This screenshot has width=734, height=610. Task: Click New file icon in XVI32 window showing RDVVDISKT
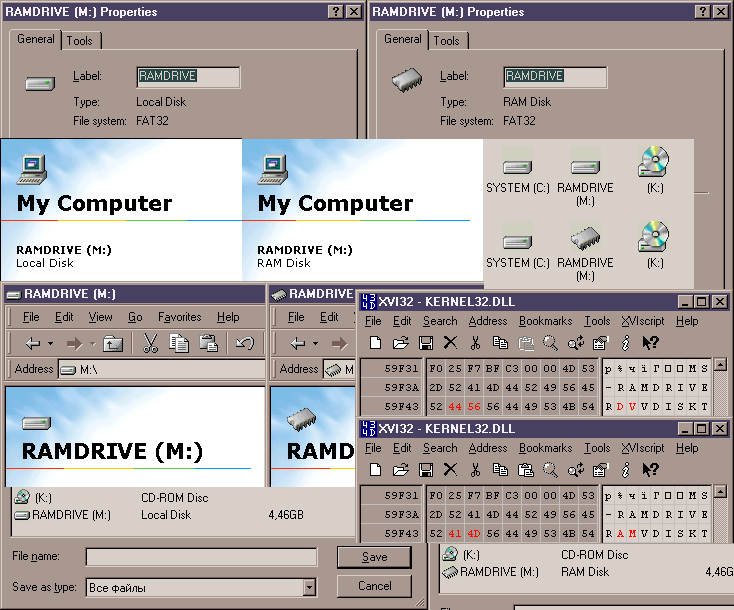[x=375, y=343]
